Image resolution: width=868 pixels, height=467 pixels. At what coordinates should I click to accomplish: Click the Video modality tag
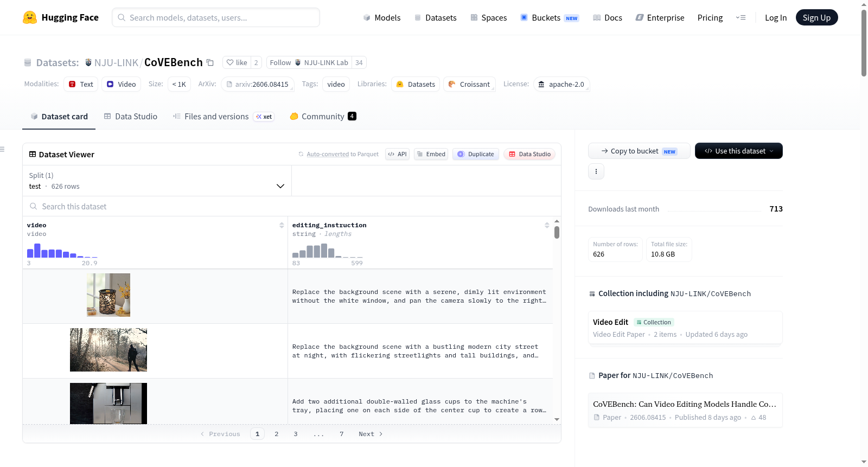tap(121, 84)
